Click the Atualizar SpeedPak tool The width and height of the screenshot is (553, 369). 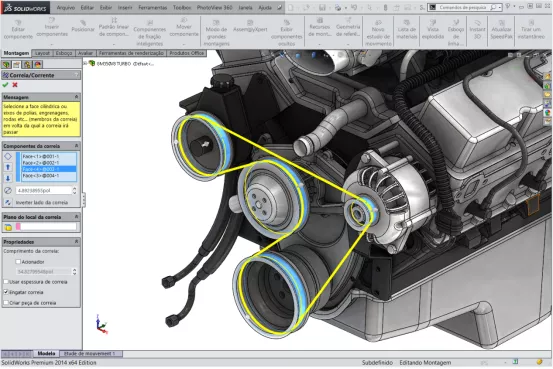(501, 30)
